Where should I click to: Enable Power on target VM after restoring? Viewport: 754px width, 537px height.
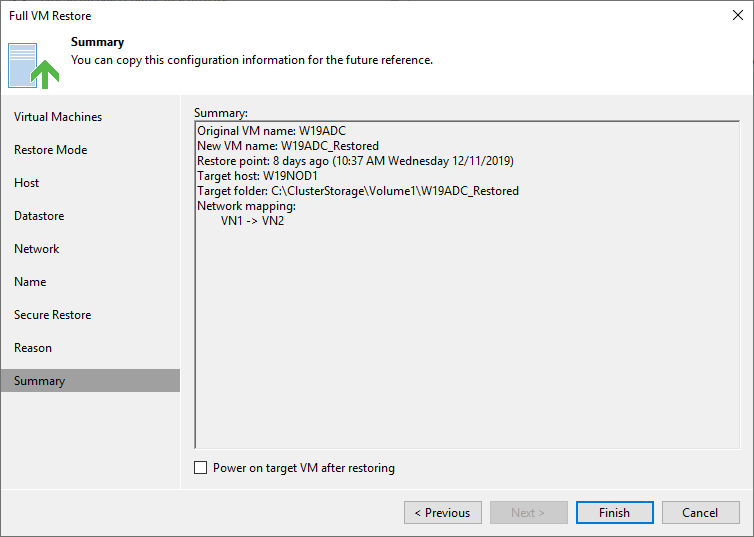point(201,468)
